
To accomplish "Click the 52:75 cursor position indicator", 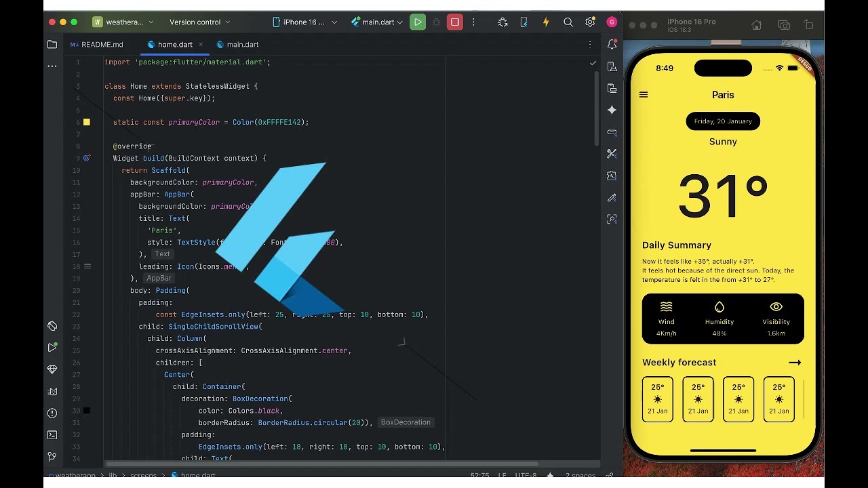I will pos(479,476).
